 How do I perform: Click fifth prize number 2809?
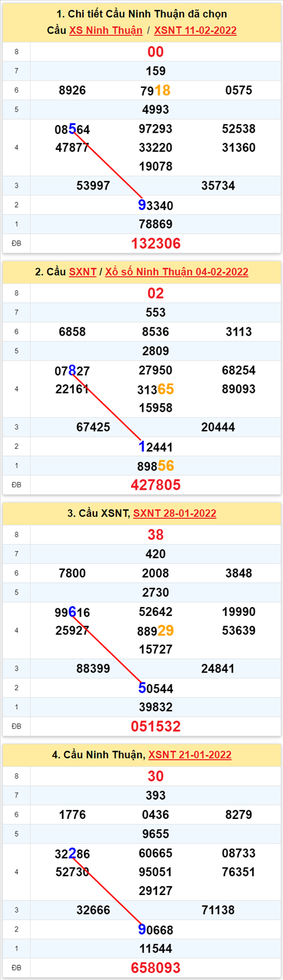click(156, 350)
